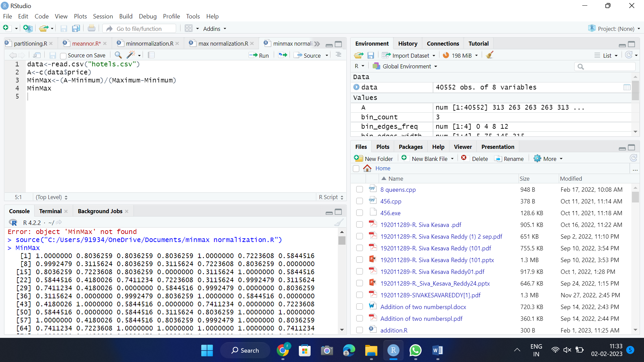Viewport: 644px width, 362px height.
Task: Switch to the Packages tab
Action: click(x=411, y=147)
